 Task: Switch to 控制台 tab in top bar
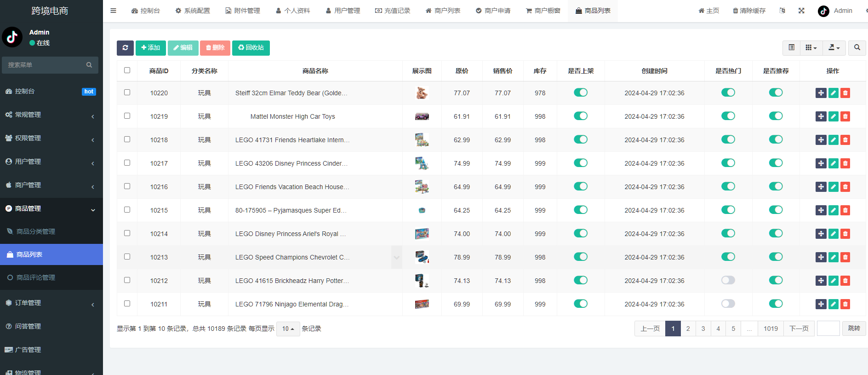click(x=146, y=11)
